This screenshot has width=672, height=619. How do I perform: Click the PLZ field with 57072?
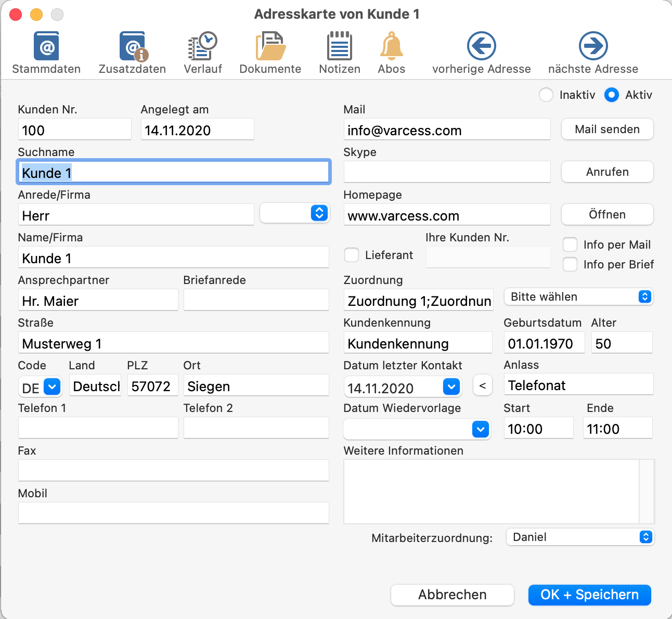coord(153,385)
